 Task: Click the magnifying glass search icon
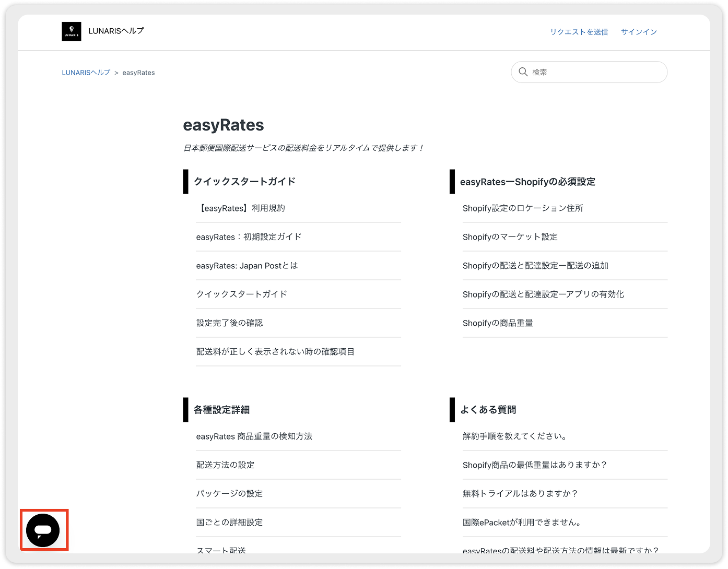(523, 72)
